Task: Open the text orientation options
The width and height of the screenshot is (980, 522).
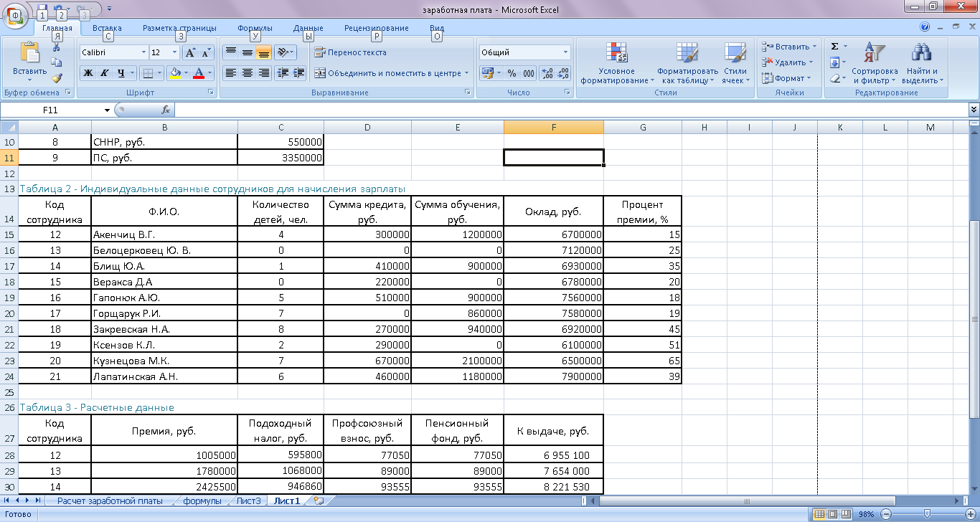Action: [x=285, y=52]
